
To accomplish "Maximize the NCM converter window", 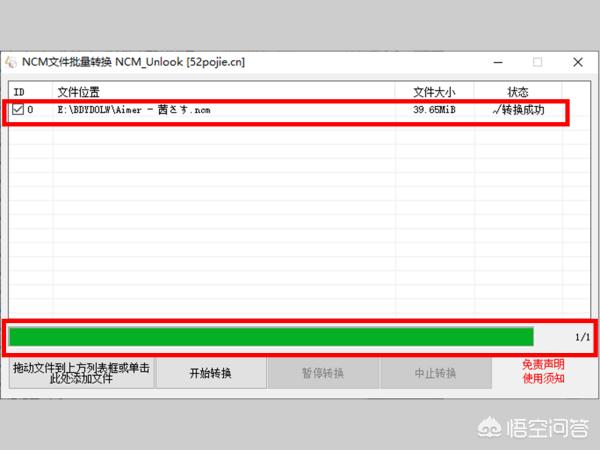I will coord(537,62).
